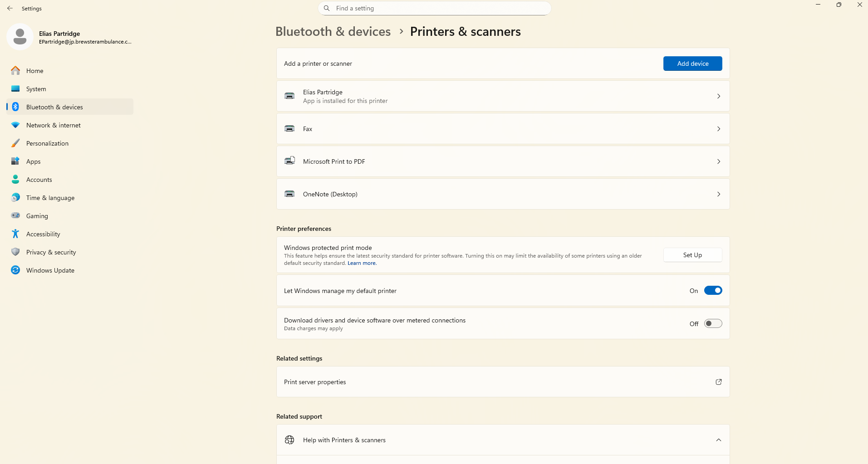Viewport: 868px width, 464px height.
Task: Click the Gaming controller icon
Action: (x=15, y=216)
